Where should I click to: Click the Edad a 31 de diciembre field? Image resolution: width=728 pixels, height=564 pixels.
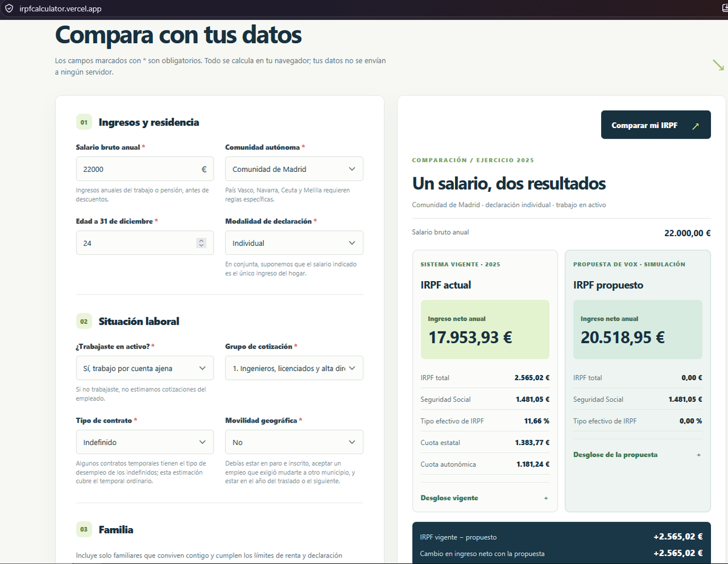[x=144, y=243]
